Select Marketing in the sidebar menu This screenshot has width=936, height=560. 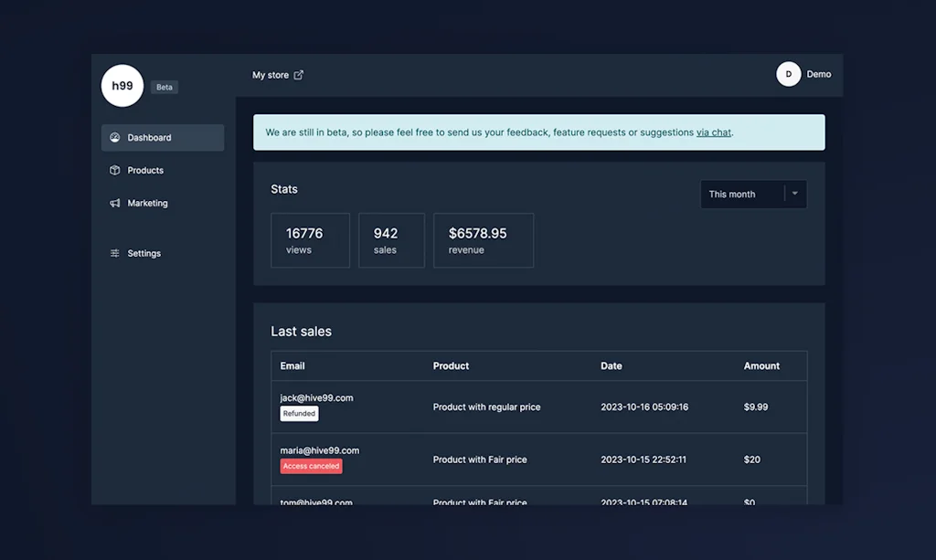[x=146, y=203]
